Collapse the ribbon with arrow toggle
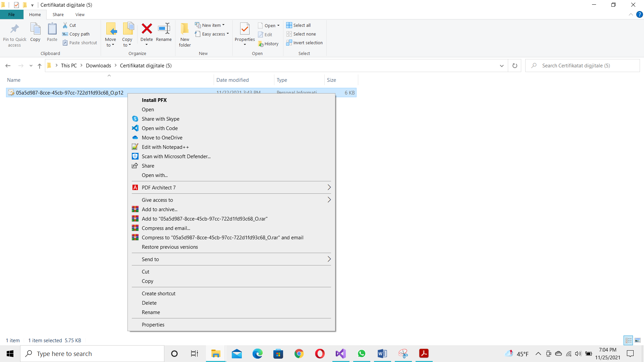Screen dimensions: 644x362 pyautogui.click(x=631, y=14)
